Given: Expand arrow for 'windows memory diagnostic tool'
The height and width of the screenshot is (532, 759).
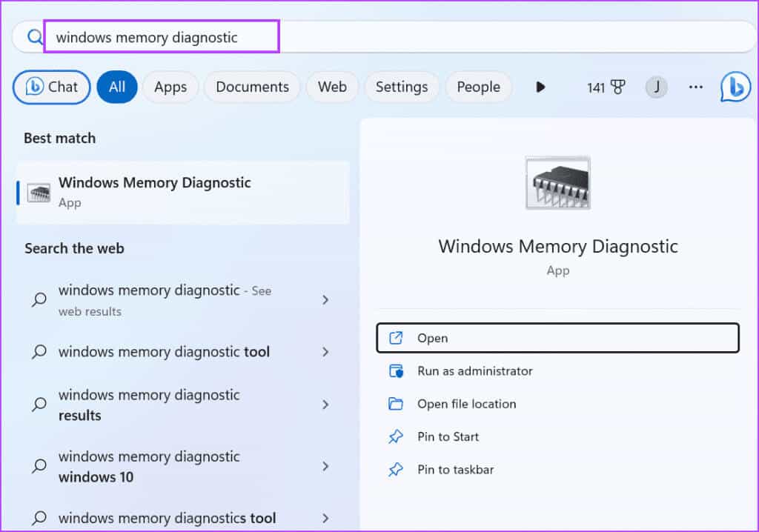Looking at the screenshot, I should (325, 352).
